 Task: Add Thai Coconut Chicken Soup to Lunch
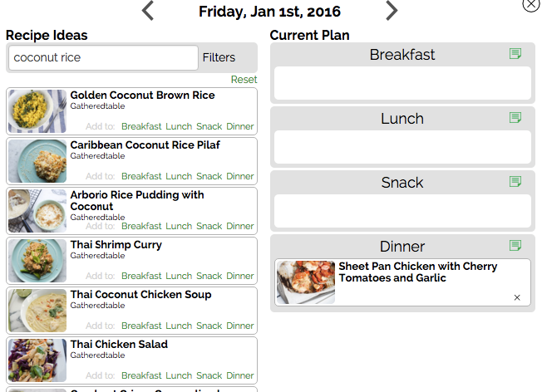[179, 326]
